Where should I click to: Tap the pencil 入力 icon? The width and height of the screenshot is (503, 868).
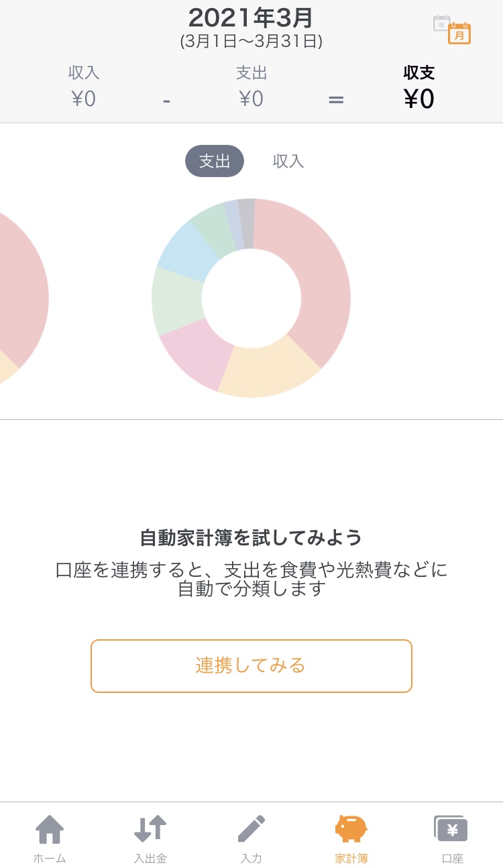tap(251, 829)
